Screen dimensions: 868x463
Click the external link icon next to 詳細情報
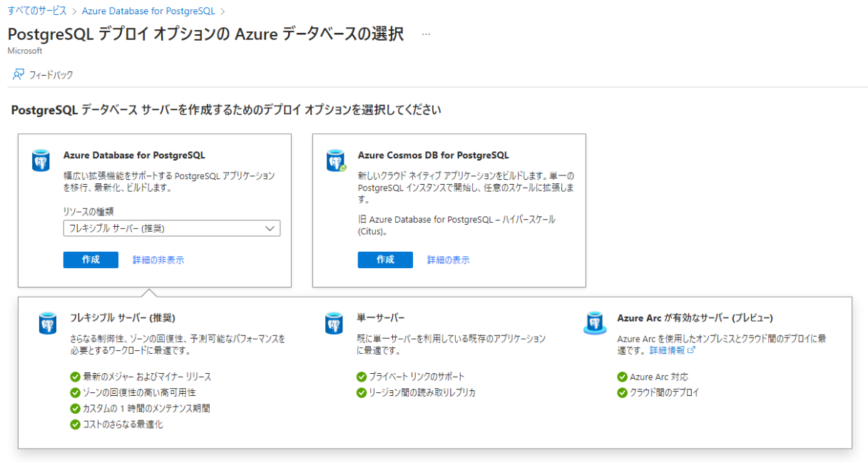691,351
